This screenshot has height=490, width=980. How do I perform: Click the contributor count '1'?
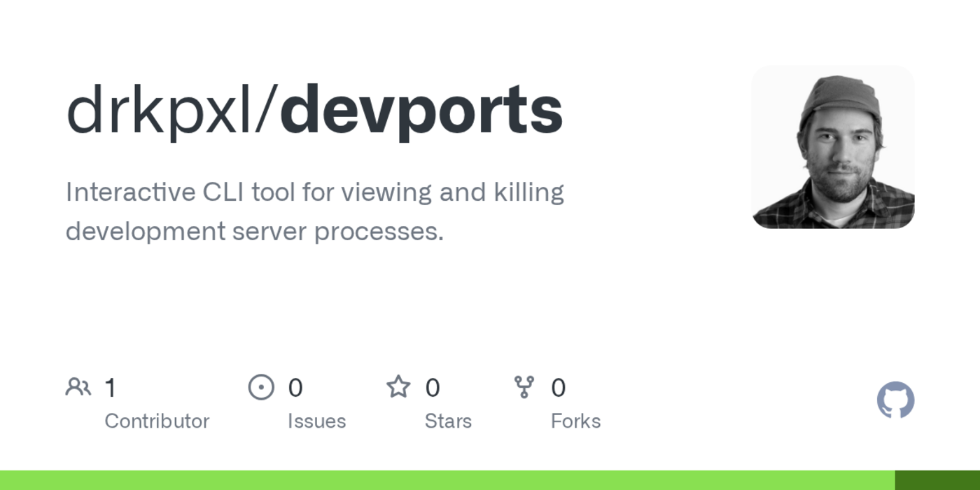(110, 388)
